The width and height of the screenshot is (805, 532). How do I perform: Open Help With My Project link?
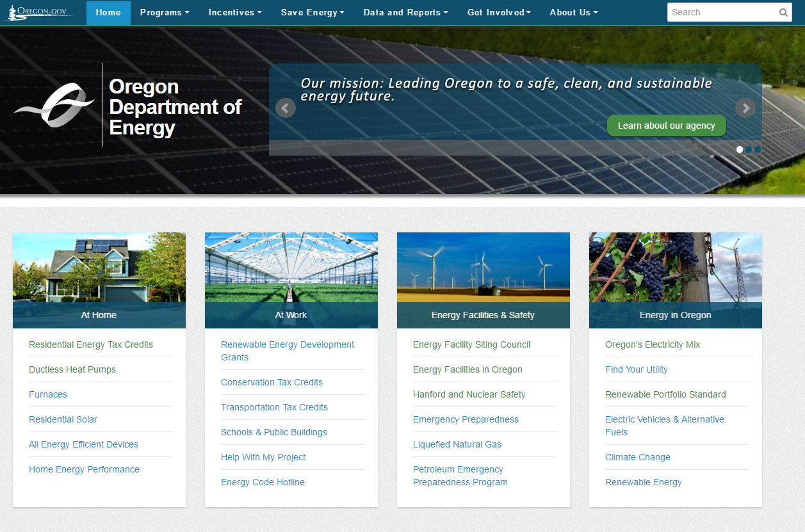pyautogui.click(x=263, y=457)
